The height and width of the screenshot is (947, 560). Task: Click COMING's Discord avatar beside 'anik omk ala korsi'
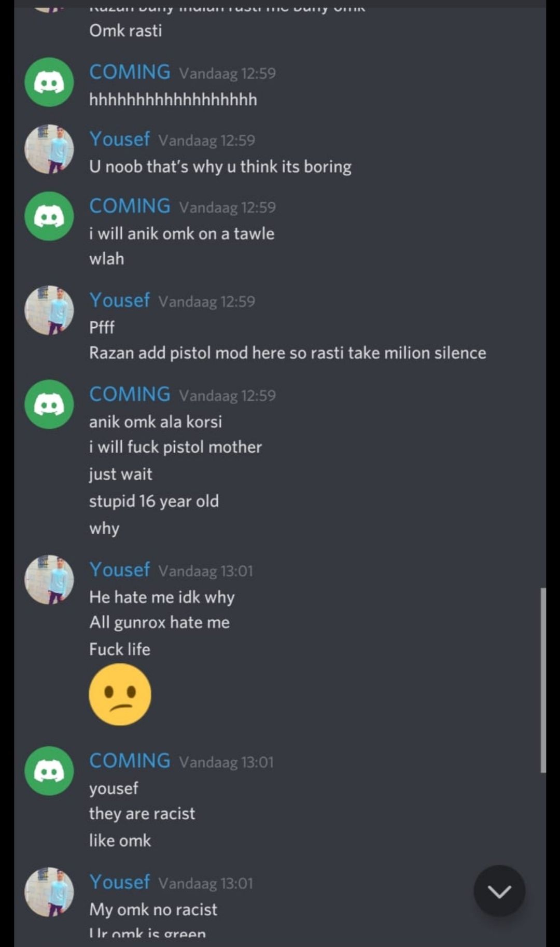pos(49,404)
